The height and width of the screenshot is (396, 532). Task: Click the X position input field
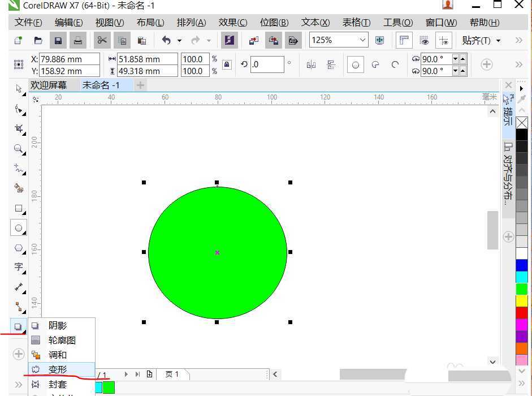tap(69, 59)
